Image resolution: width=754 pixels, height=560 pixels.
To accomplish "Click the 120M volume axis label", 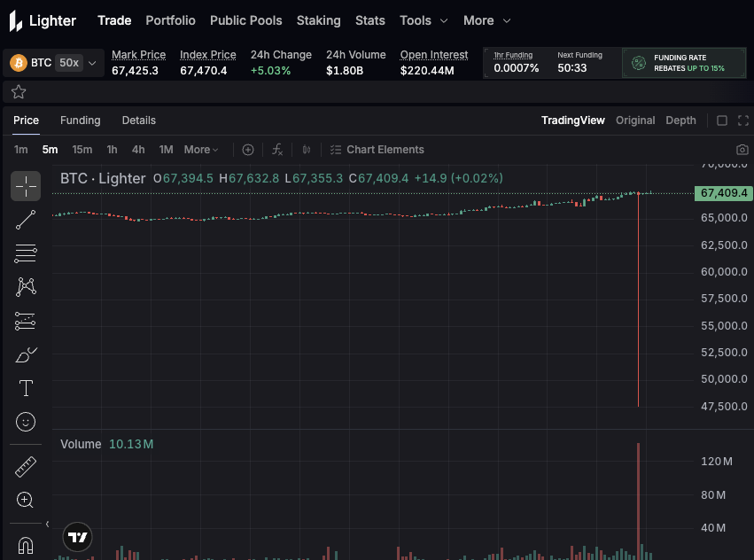I will pyautogui.click(x=717, y=462).
